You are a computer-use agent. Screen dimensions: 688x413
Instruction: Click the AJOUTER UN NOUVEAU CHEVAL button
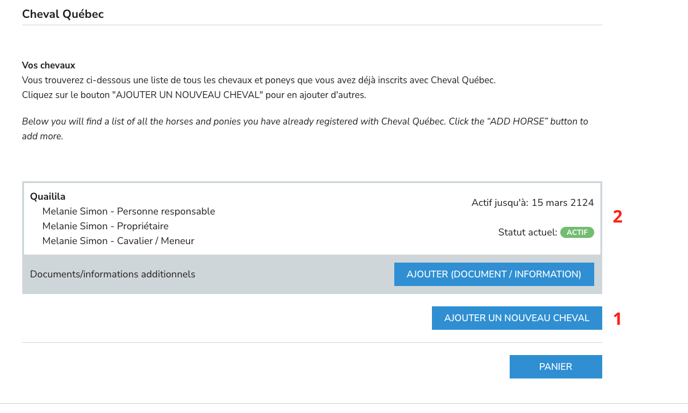pyautogui.click(x=516, y=318)
